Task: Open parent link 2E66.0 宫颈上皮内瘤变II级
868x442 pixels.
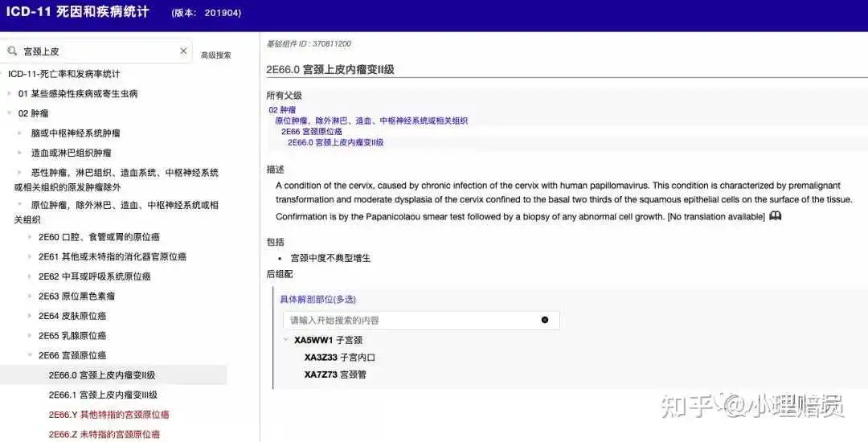Action: (335, 143)
